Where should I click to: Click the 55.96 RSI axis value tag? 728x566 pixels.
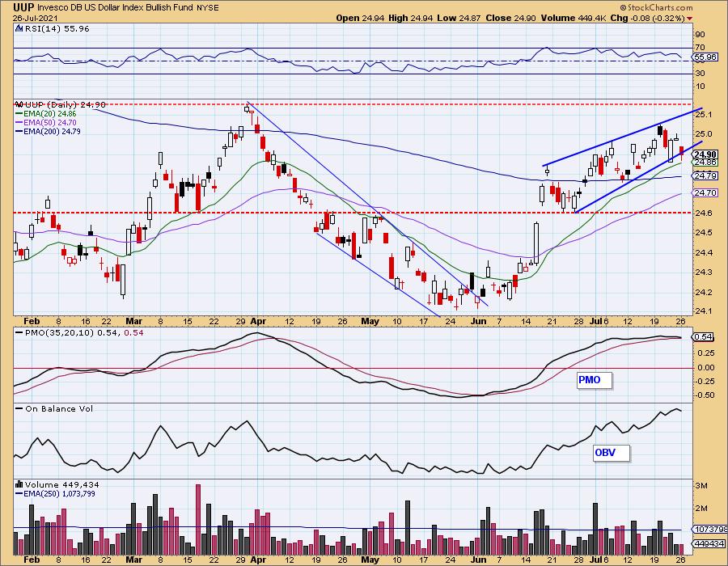[x=705, y=57]
